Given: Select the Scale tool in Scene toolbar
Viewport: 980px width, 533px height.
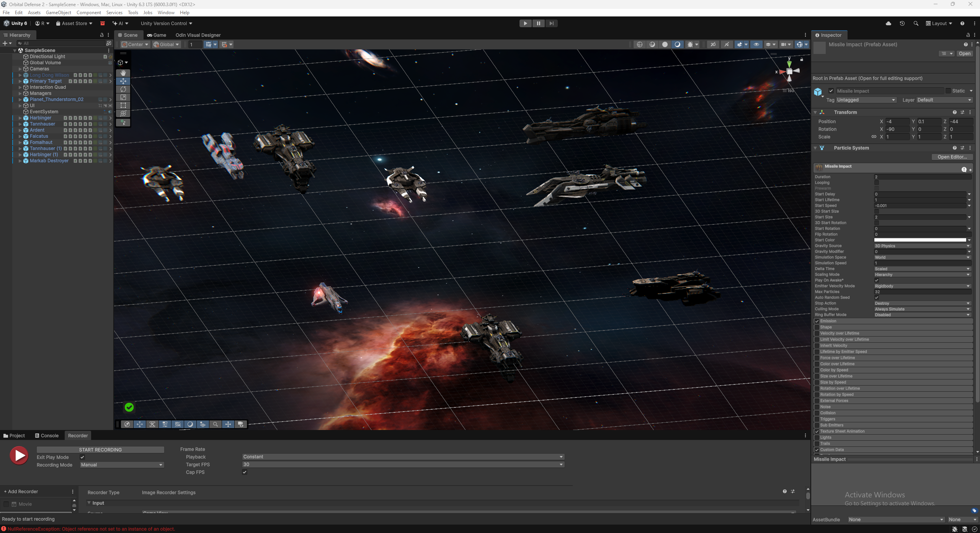Looking at the screenshot, I should click(123, 97).
